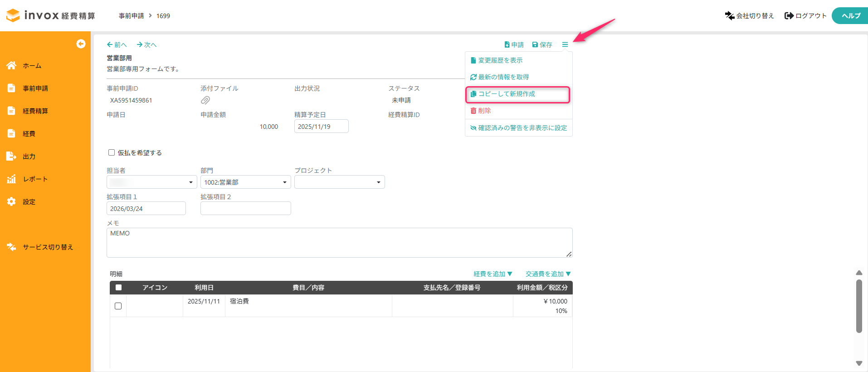Click the 精算予定日 date field
868x372 pixels.
(321, 127)
